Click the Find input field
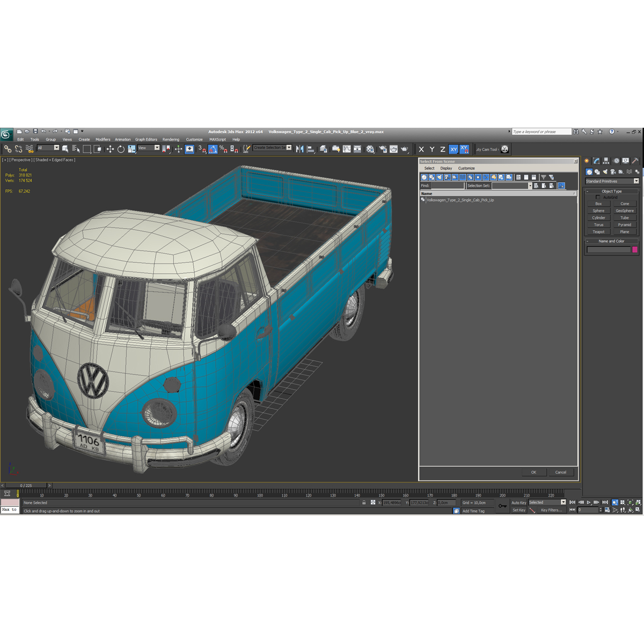644x644 pixels. (447, 186)
